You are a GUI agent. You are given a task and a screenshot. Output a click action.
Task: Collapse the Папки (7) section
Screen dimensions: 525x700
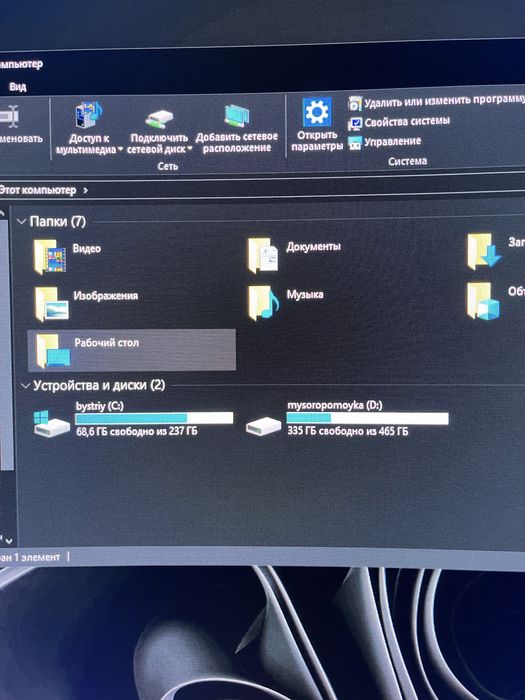(21, 222)
